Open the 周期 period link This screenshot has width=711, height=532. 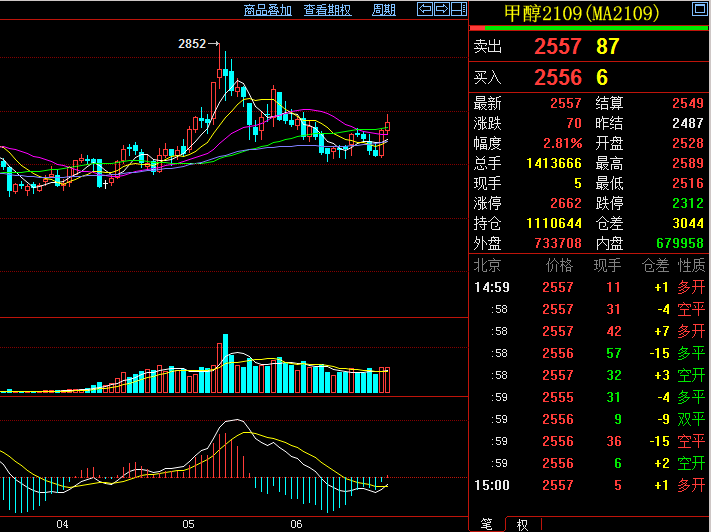384,10
